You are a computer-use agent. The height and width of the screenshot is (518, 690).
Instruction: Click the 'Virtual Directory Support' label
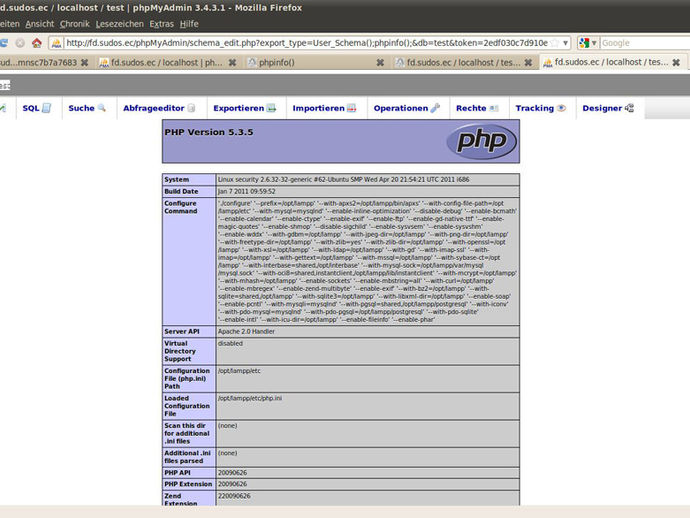tap(180, 351)
